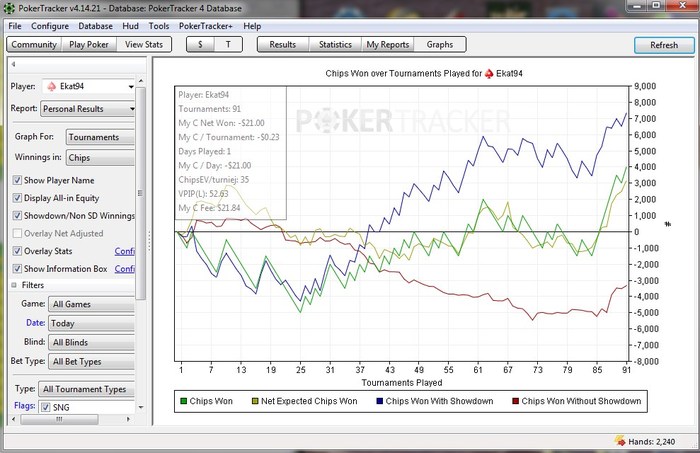The width and height of the screenshot is (700, 453).
Task: Open the Graphs view
Action: point(440,45)
